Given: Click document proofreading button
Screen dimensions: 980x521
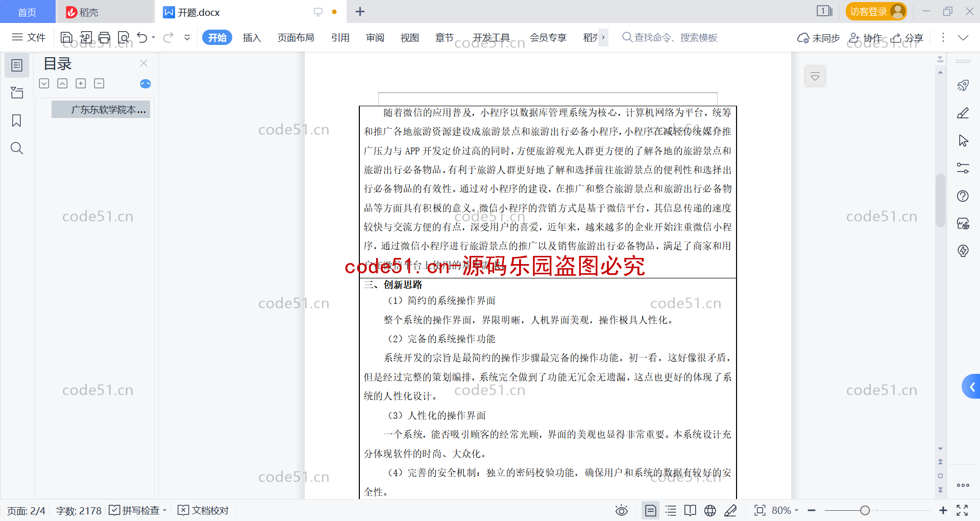Looking at the screenshot, I should click(x=203, y=510).
